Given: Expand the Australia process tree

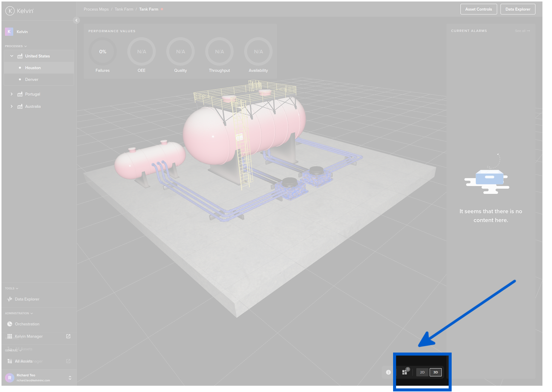Looking at the screenshot, I should (x=12, y=106).
